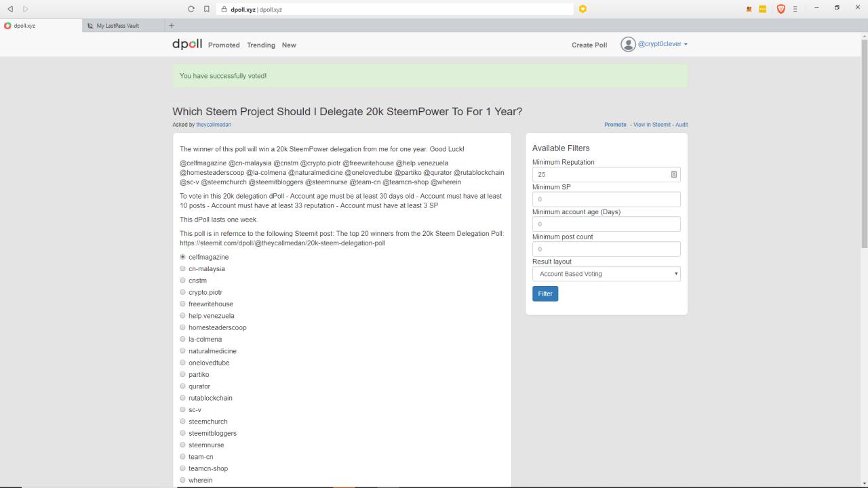Choose the sc-v option
The width and height of the screenshot is (868, 488).
[182, 409]
